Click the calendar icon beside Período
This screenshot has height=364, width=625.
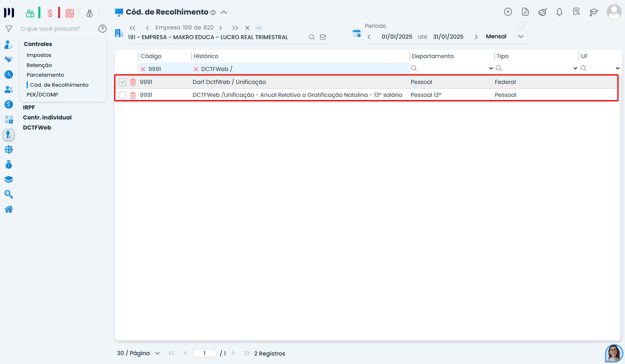pos(356,33)
